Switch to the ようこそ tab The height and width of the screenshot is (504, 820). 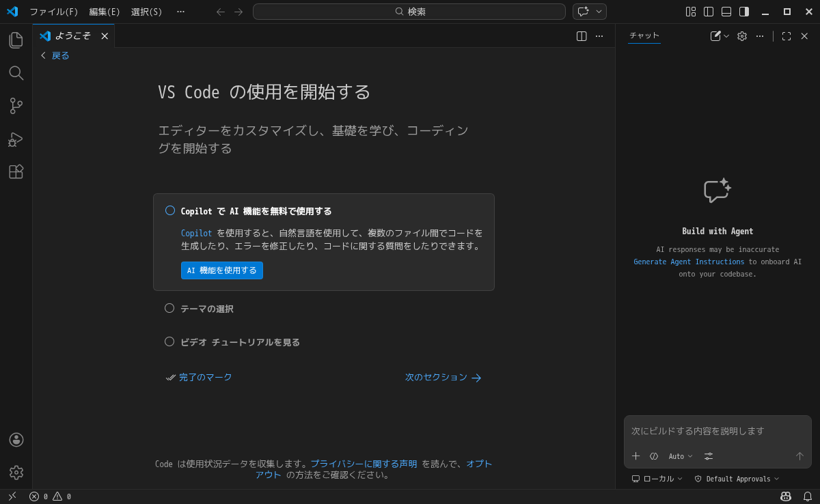click(72, 36)
